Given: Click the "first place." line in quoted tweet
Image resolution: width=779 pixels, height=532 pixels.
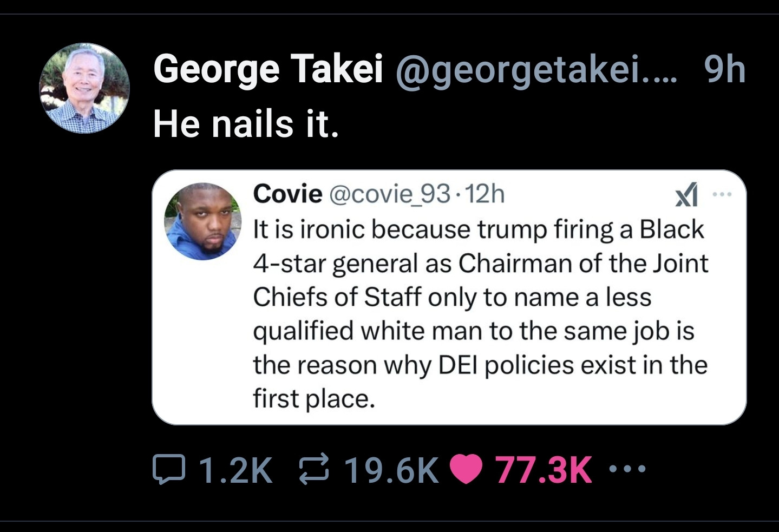Looking at the screenshot, I should (x=314, y=399).
